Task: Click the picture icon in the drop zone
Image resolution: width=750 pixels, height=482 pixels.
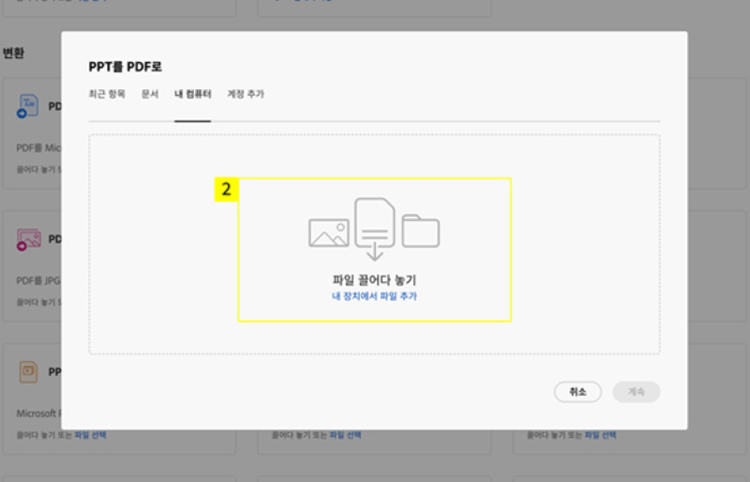Action: pos(329,233)
